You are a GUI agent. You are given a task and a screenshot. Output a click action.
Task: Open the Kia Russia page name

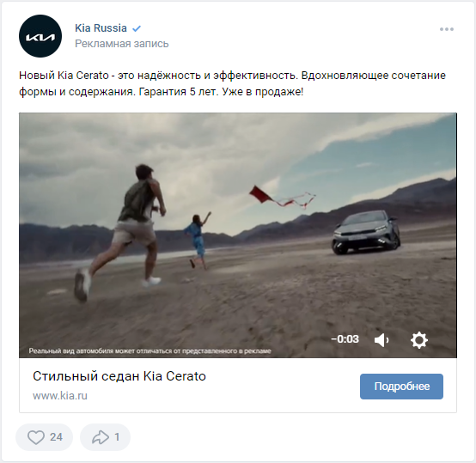click(101, 28)
